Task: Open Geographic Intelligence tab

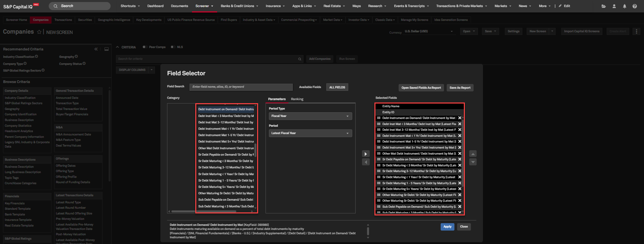Action: (x=114, y=20)
